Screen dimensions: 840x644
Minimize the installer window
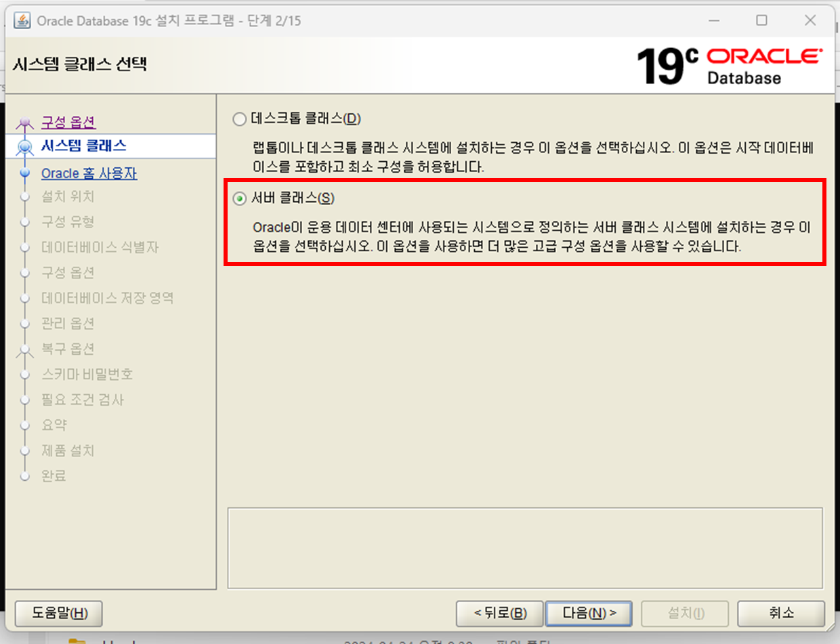click(x=713, y=21)
